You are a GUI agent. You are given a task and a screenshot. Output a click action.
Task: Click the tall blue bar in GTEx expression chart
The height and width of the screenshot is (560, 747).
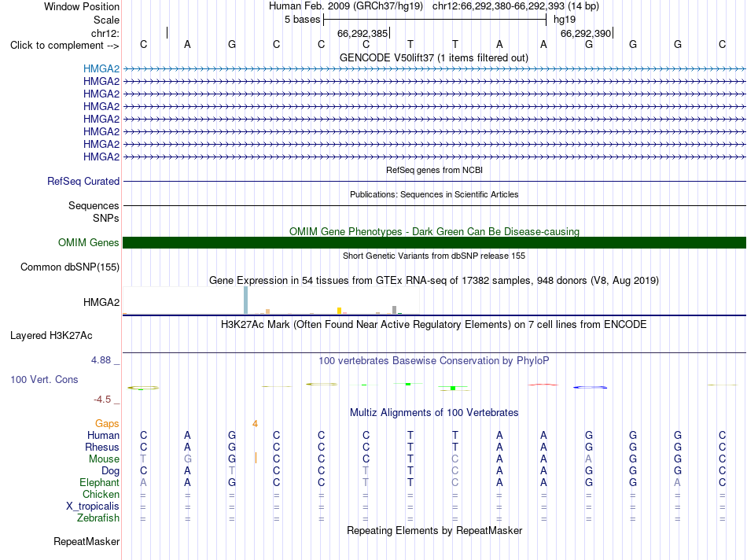(246, 300)
